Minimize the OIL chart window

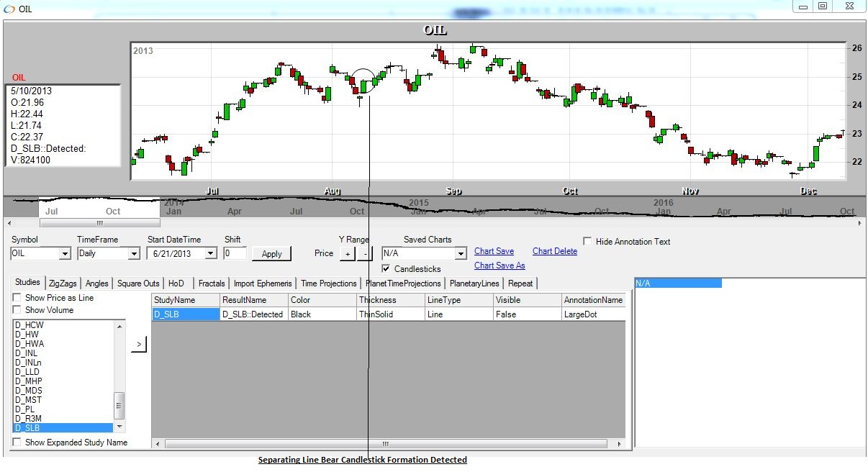803,6
